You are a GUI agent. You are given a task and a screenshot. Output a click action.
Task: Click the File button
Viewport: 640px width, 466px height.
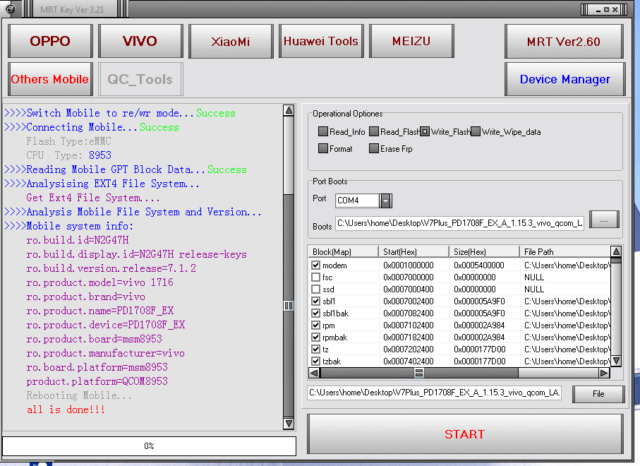pyautogui.click(x=598, y=394)
